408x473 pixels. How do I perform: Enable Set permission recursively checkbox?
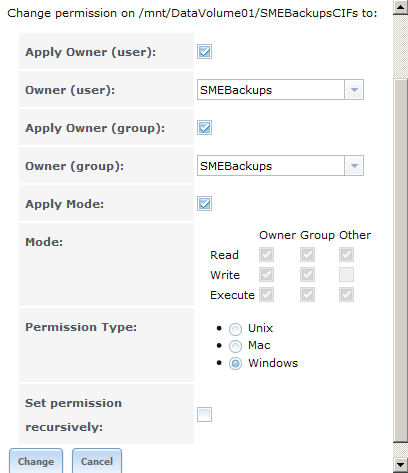(x=204, y=414)
